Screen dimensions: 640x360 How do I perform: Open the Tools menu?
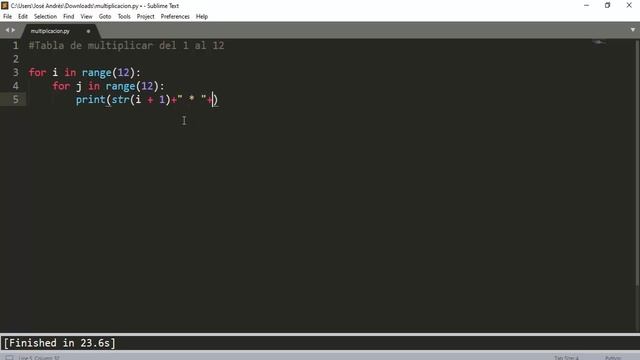124,16
